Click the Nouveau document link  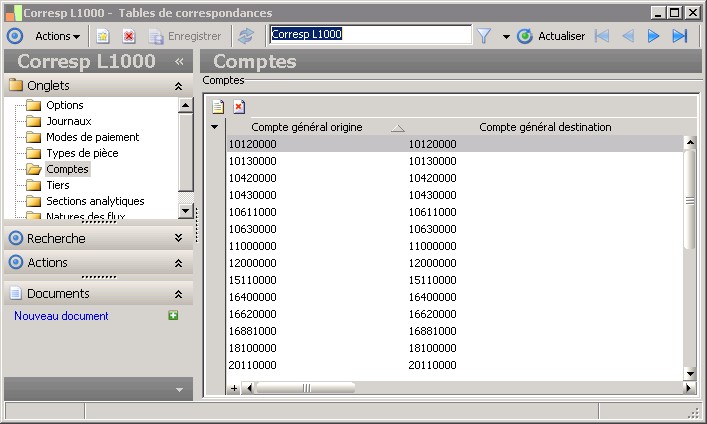click(x=61, y=316)
